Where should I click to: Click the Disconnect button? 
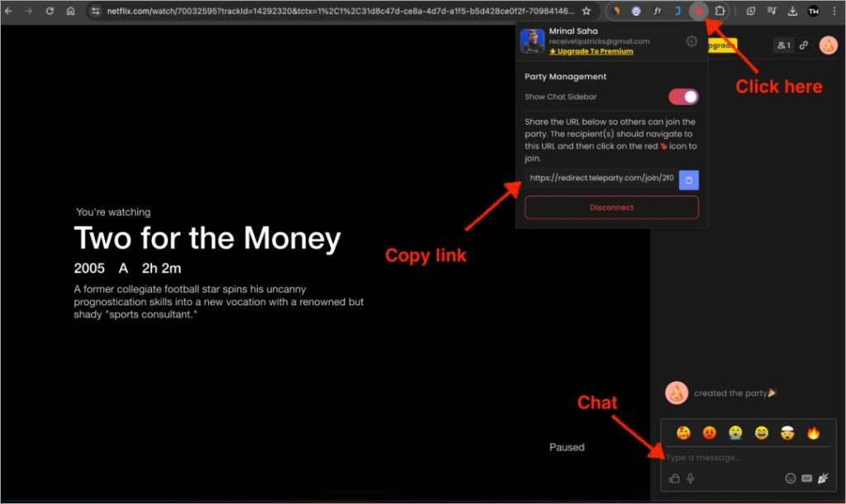(612, 207)
